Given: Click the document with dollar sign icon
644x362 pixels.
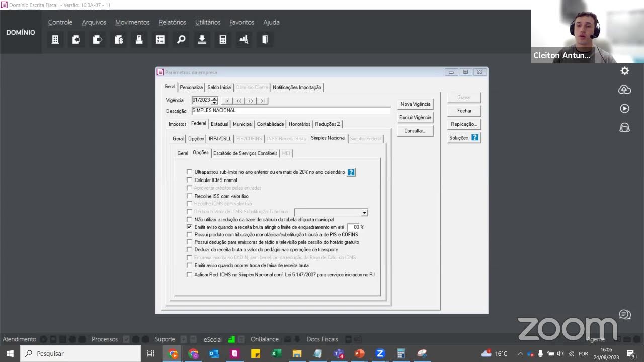Looking at the screenshot, I should [119, 40].
